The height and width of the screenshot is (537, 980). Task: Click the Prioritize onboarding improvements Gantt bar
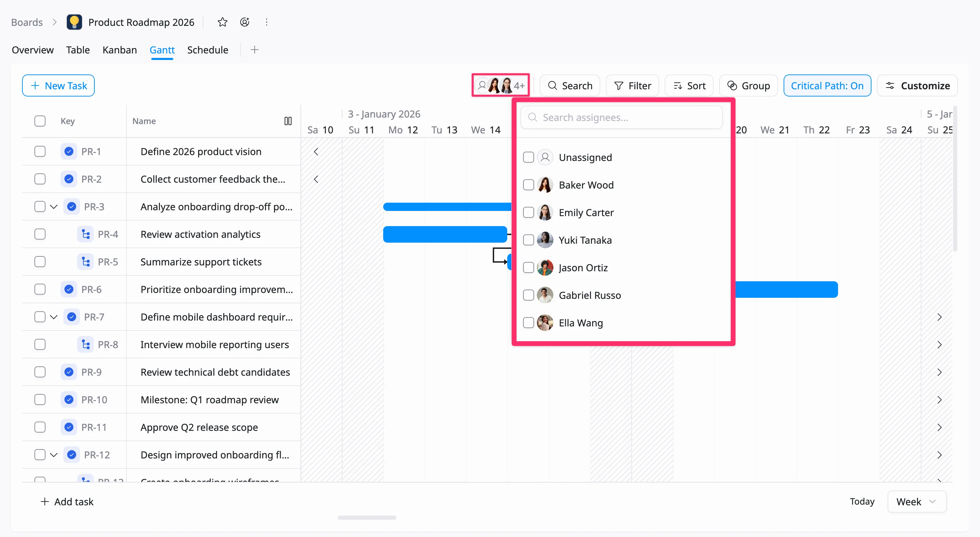pyautogui.click(x=786, y=290)
